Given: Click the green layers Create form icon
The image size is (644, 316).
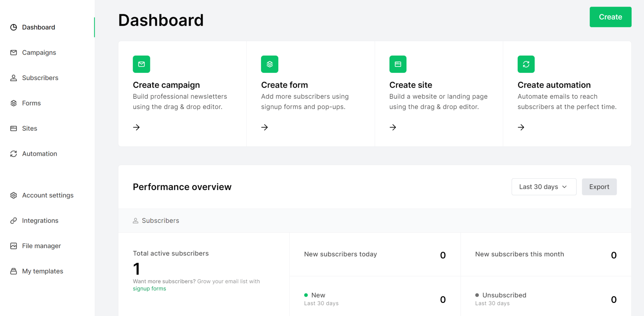Looking at the screenshot, I should pyautogui.click(x=270, y=64).
